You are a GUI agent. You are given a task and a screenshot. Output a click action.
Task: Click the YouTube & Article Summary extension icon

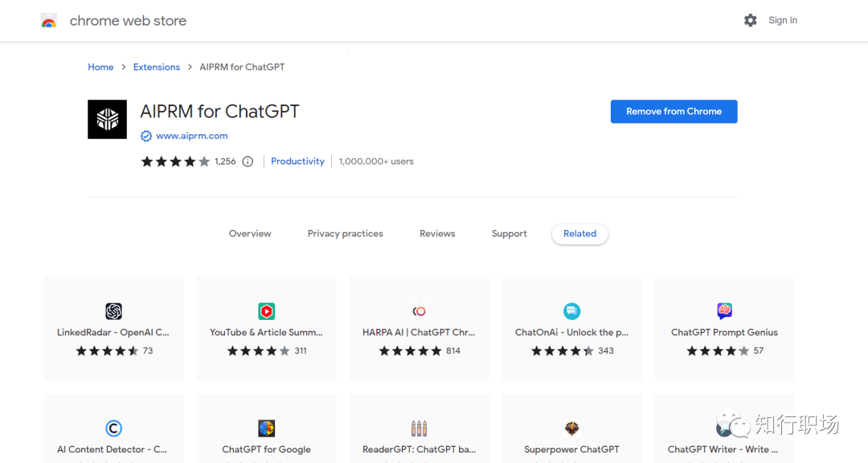pos(266,311)
